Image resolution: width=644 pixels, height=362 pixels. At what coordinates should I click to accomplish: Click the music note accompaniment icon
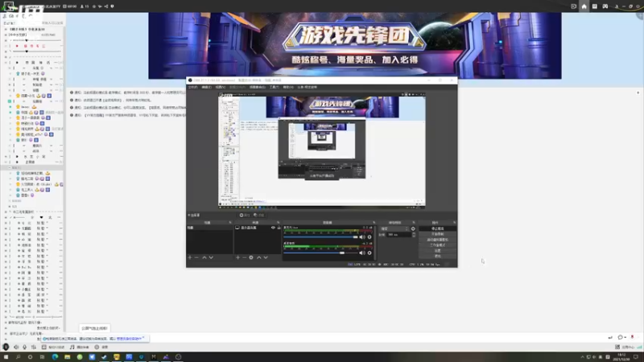[x=72, y=347]
